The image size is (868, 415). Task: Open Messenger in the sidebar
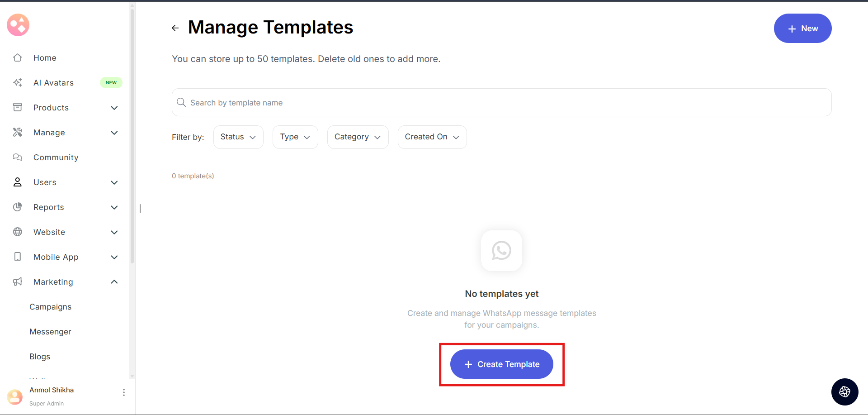pos(51,332)
